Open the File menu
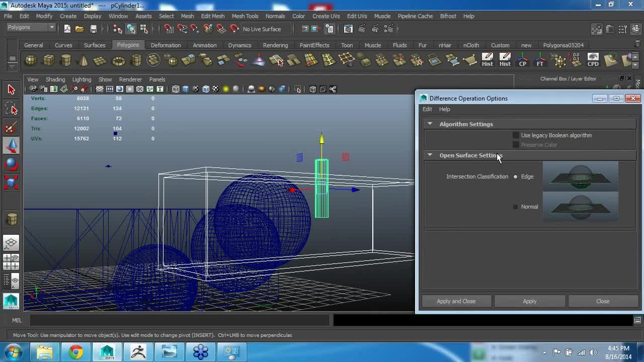The width and height of the screenshot is (644, 362). pos(8,16)
